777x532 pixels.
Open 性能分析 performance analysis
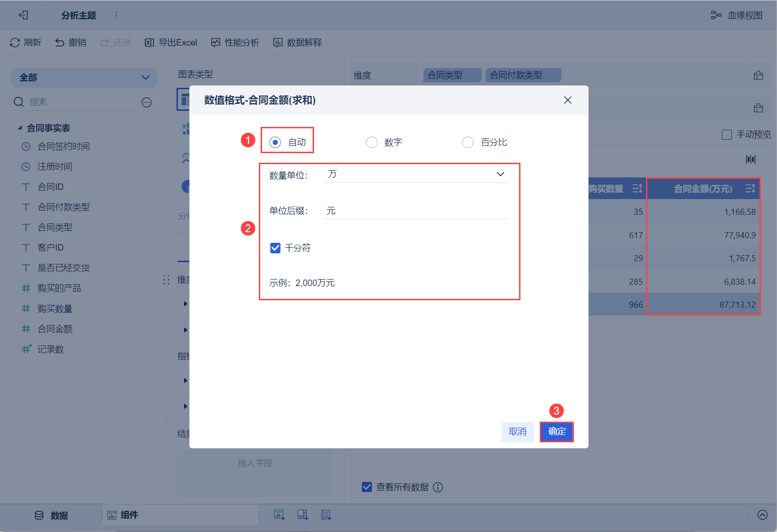point(235,42)
